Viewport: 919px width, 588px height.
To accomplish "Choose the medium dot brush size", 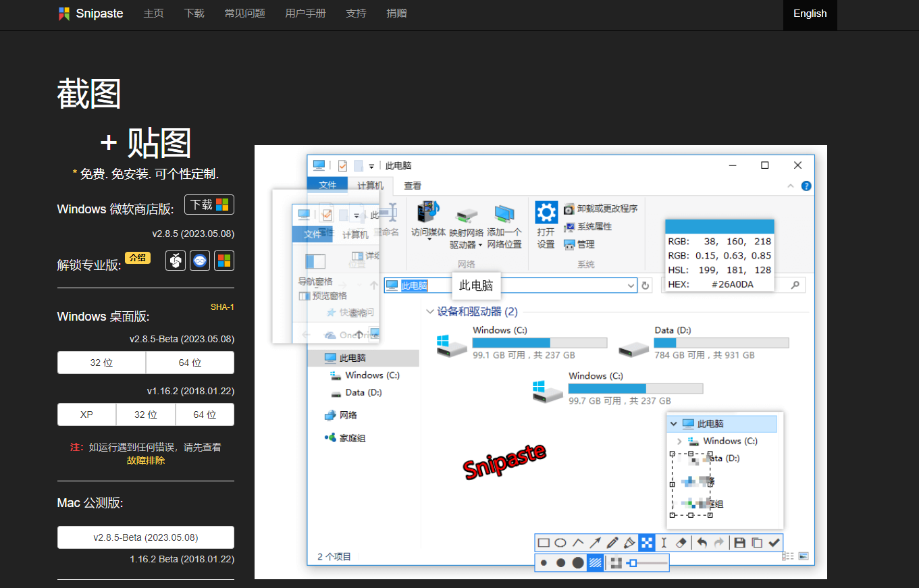I will [561, 563].
